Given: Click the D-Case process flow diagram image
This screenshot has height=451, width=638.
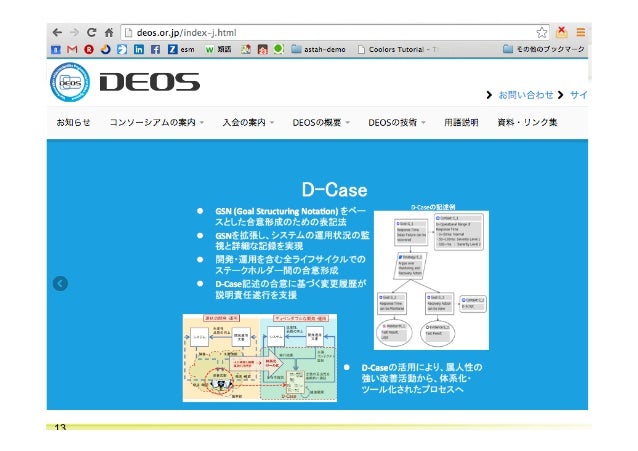Looking at the screenshot, I should [x=260, y=358].
